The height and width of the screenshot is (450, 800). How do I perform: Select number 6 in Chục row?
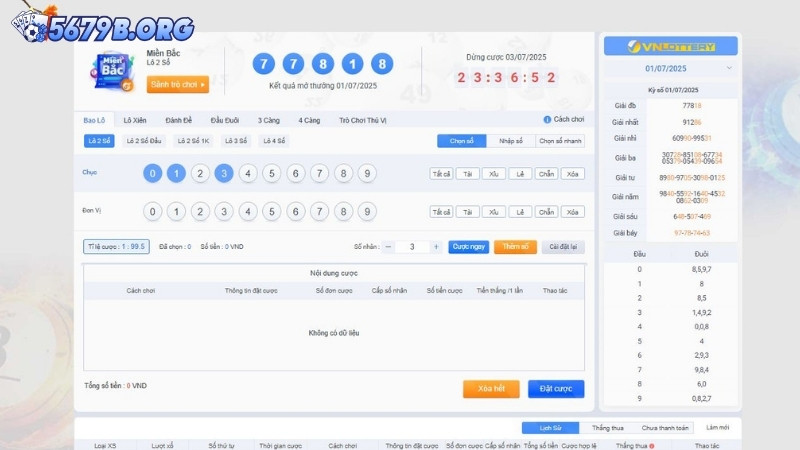point(295,173)
